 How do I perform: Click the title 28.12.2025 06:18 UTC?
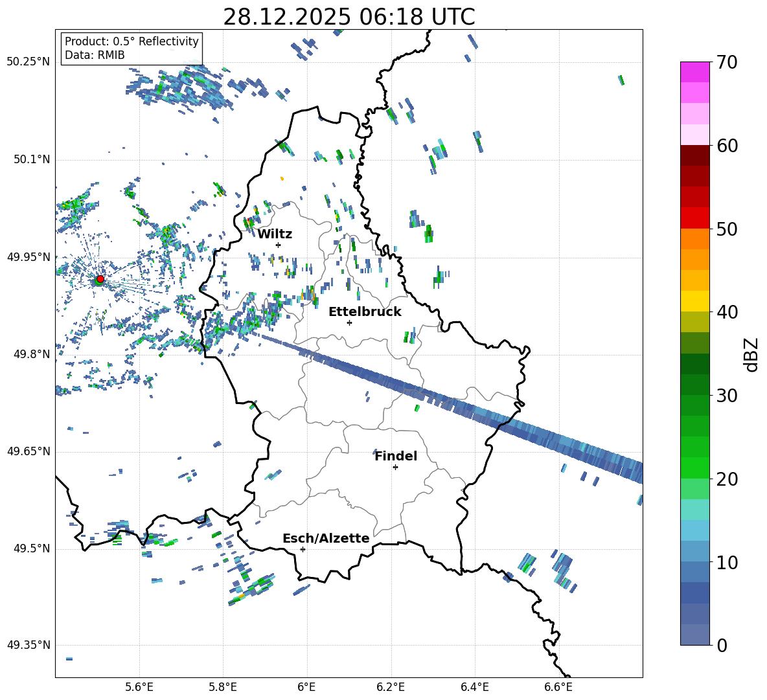(349, 17)
